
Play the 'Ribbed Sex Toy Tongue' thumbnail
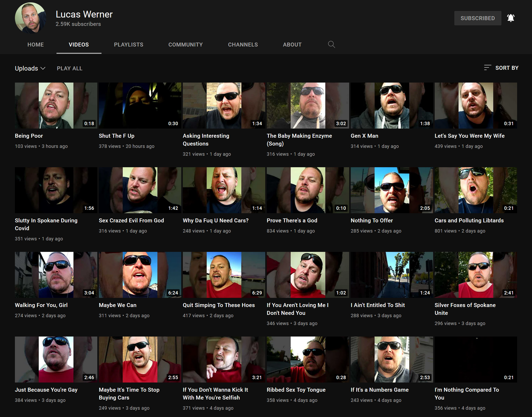[308, 360]
